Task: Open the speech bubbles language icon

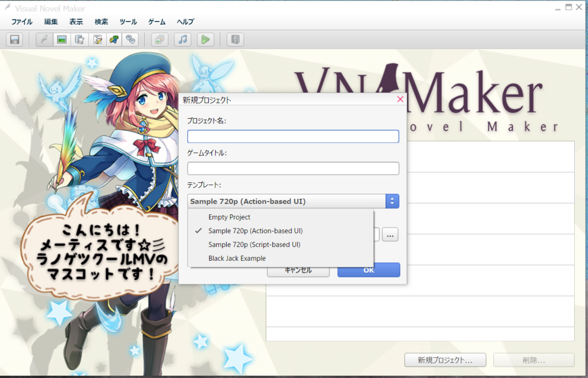Action: [x=130, y=40]
